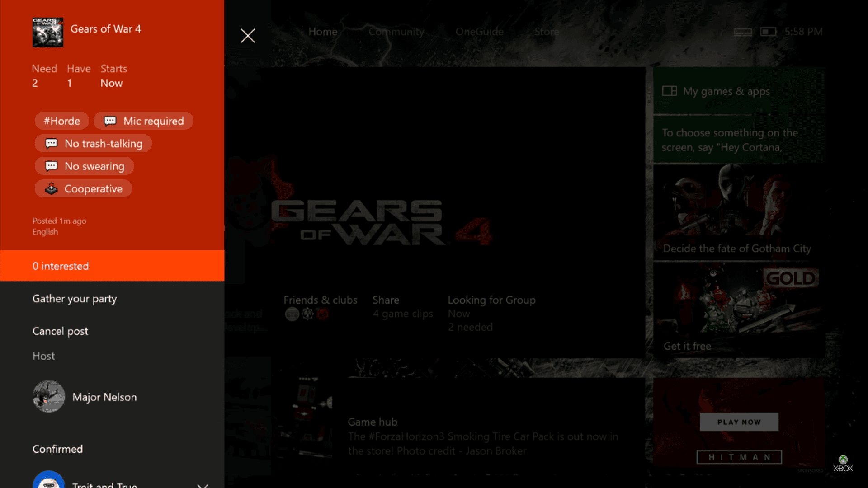Click the 5:58 PM clock
This screenshot has width=868, height=488.
[x=803, y=32]
